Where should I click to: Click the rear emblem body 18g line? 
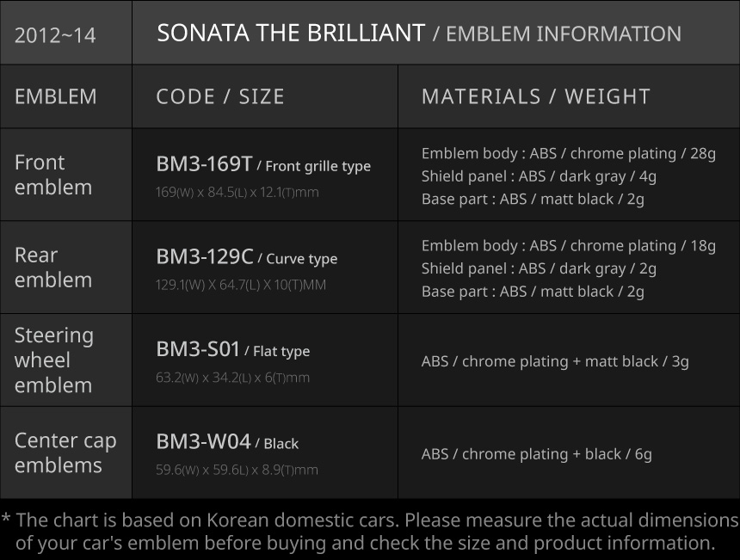click(568, 246)
